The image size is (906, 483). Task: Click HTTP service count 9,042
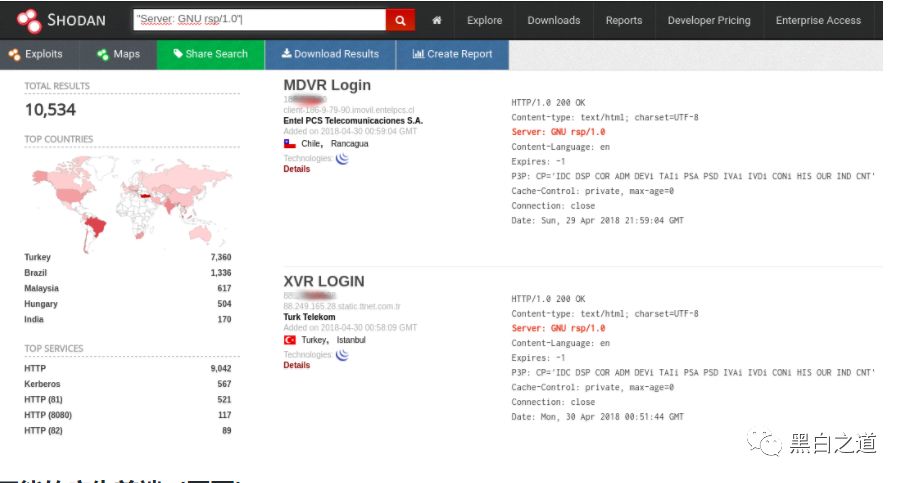(221, 369)
